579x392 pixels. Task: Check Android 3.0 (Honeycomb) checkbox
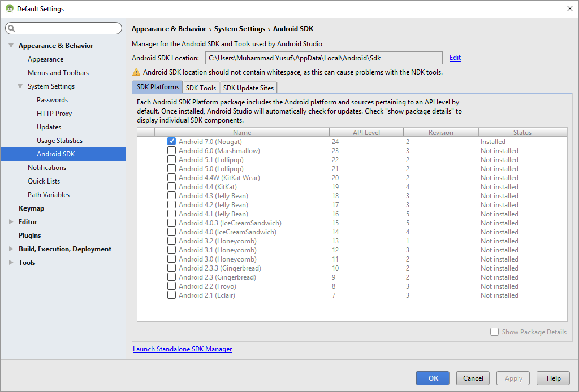tap(171, 259)
